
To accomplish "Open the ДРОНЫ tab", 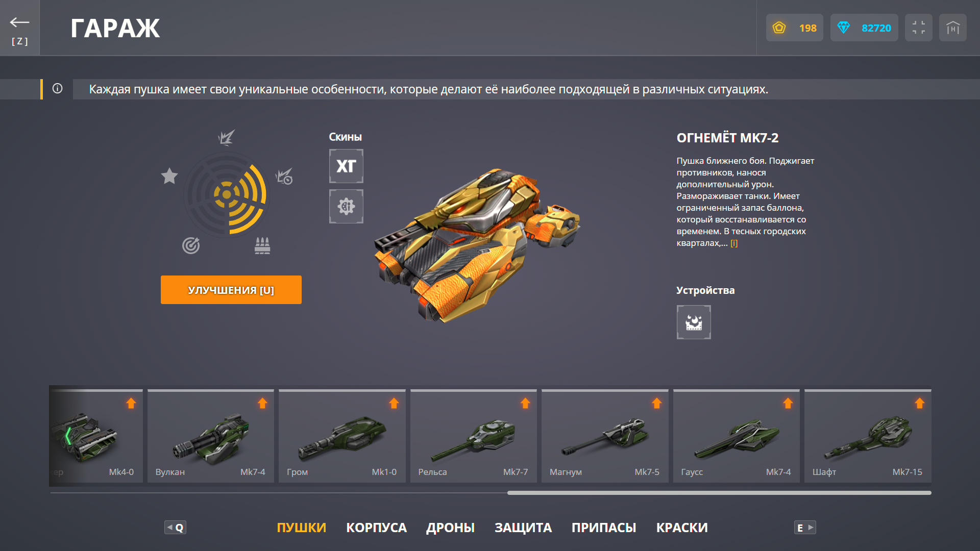I will point(450,528).
